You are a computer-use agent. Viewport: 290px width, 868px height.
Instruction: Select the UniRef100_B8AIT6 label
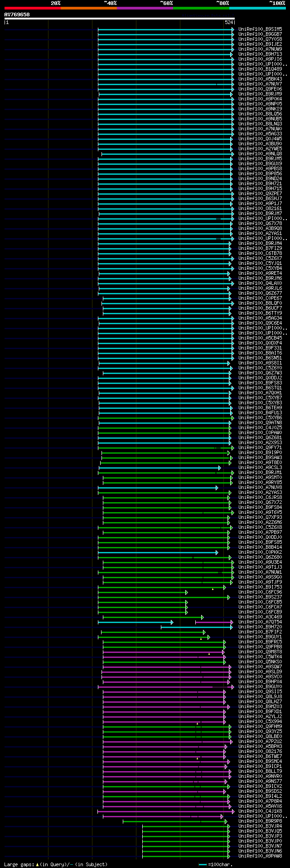click(260, 353)
